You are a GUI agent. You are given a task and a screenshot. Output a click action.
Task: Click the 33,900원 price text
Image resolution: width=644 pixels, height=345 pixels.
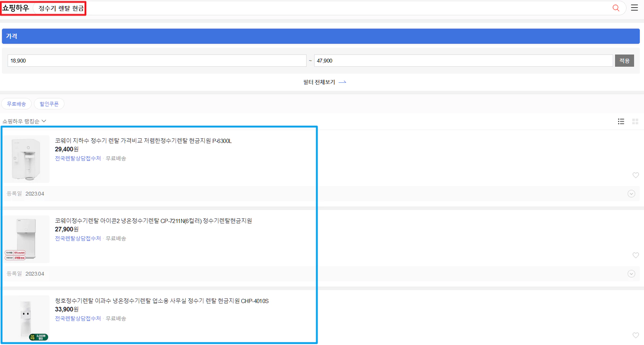pyautogui.click(x=67, y=309)
